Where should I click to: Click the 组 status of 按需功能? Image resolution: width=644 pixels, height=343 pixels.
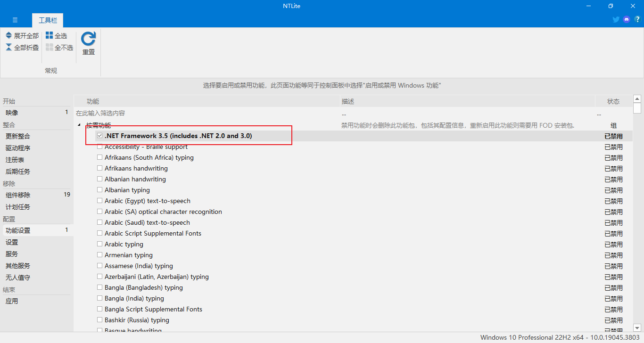[x=613, y=126]
